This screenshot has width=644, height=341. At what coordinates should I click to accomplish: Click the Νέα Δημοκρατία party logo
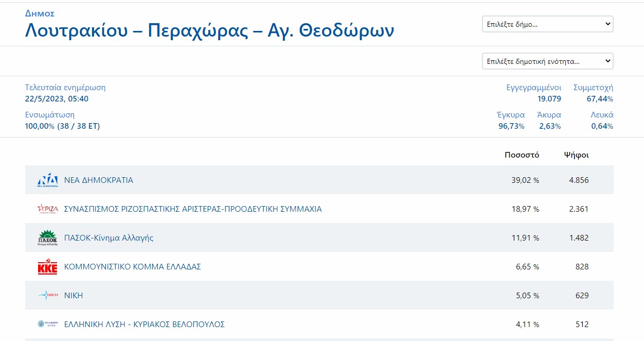(48, 180)
